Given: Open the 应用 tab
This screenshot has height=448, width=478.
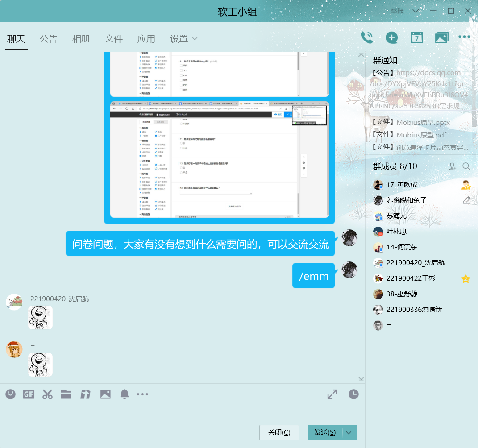Looking at the screenshot, I should tap(146, 39).
